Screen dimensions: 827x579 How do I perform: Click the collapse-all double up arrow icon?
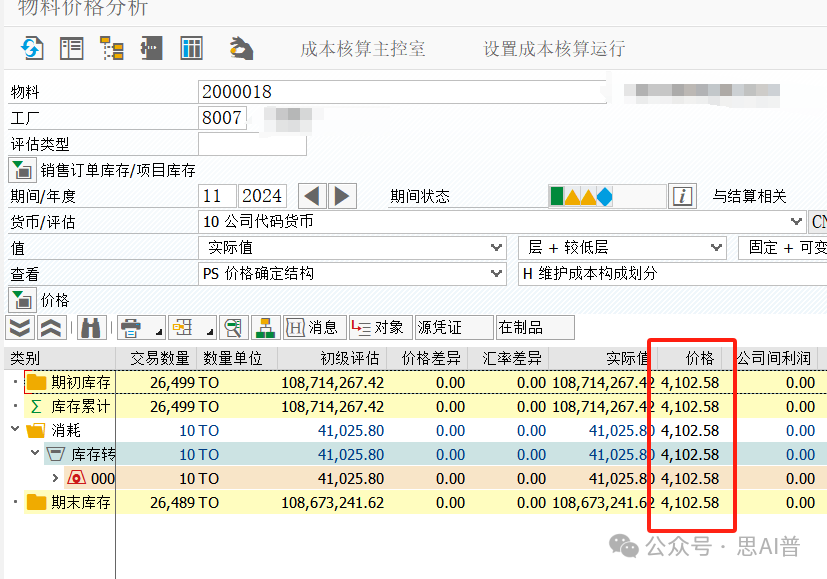click(51, 327)
